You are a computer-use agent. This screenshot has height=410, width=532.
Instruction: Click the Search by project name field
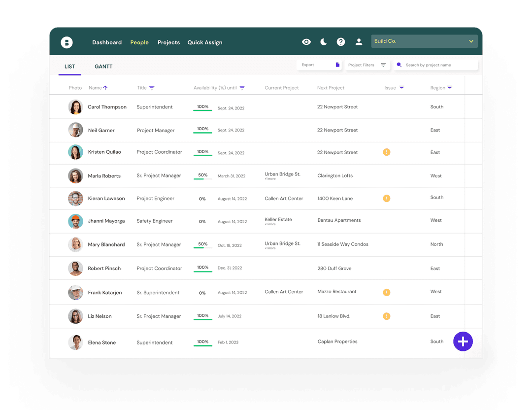438,65
